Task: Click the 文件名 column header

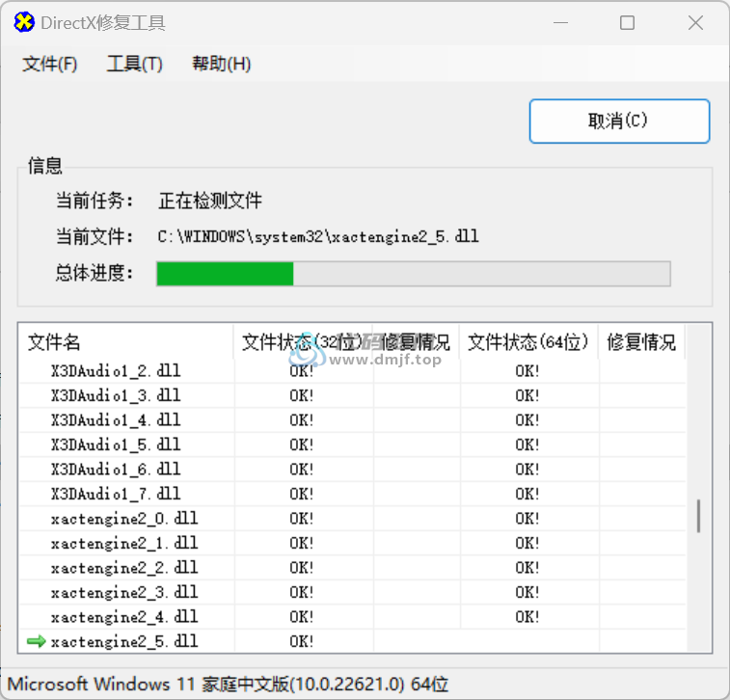Action: coord(126,342)
